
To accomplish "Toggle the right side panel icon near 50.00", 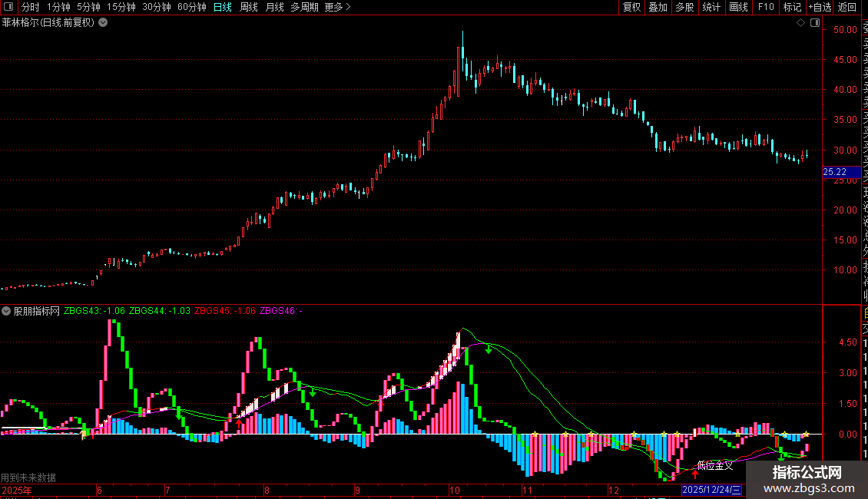I will pyautogui.click(x=815, y=23).
